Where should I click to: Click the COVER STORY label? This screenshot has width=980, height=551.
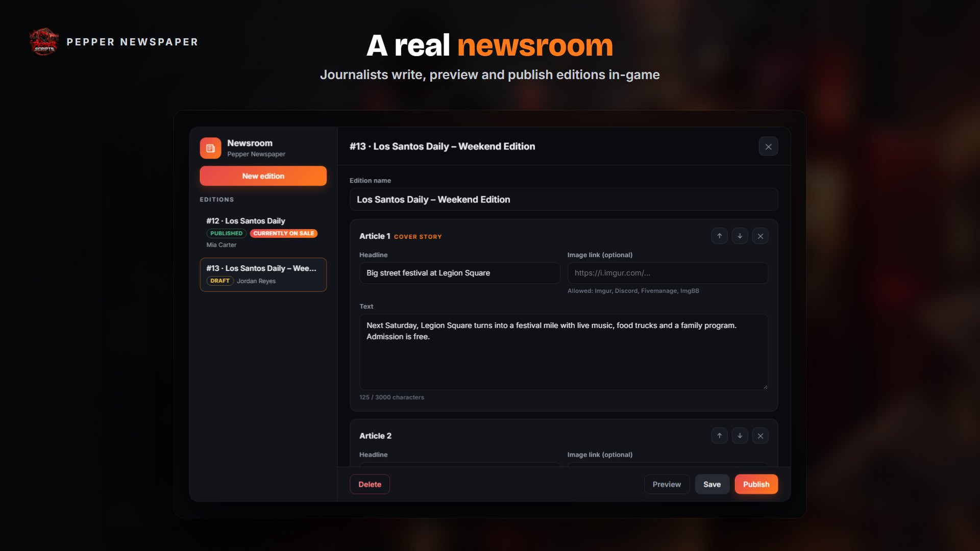click(x=418, y=237)
